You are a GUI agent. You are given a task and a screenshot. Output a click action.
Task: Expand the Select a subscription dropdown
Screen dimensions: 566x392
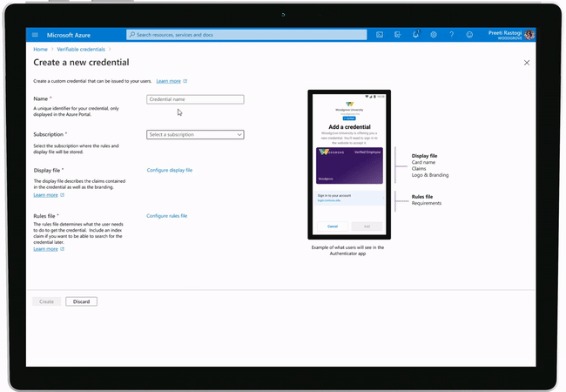coord(195,135)
